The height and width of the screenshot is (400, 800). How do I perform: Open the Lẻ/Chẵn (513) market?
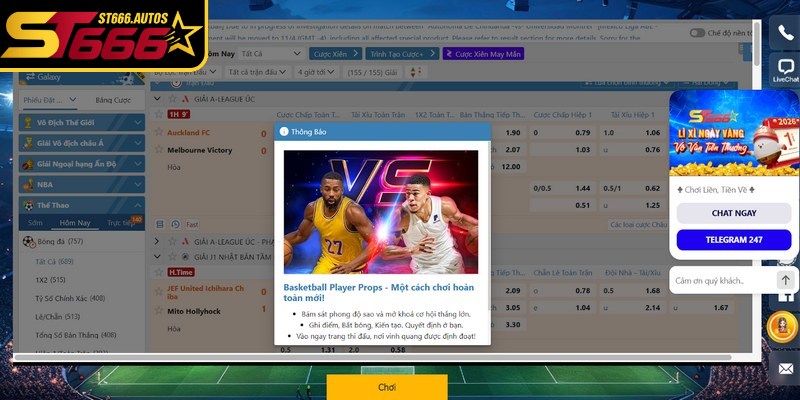pyautogui.click(x=58, y=317)
